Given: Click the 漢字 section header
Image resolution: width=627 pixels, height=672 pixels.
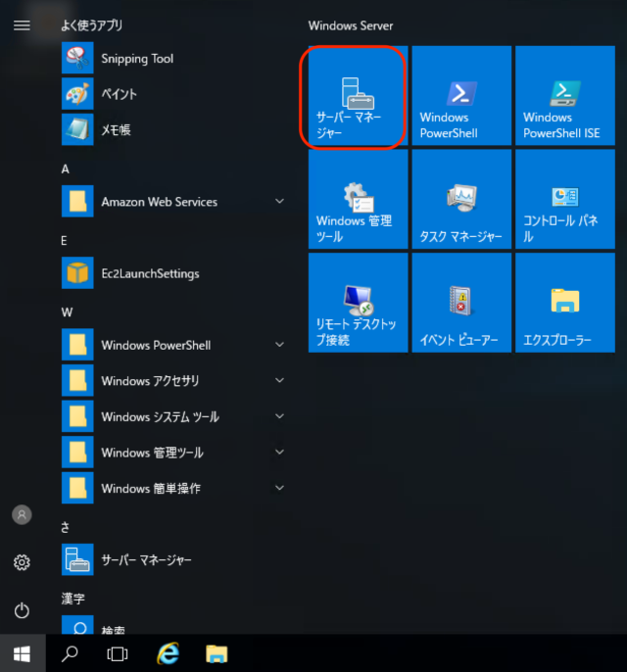Looking at the screenshot, I should 72,599.
